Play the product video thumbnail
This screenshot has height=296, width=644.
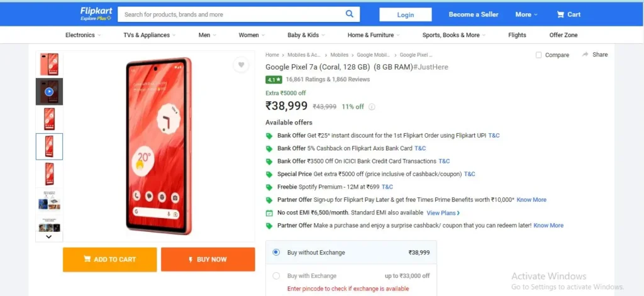(49, 92)
